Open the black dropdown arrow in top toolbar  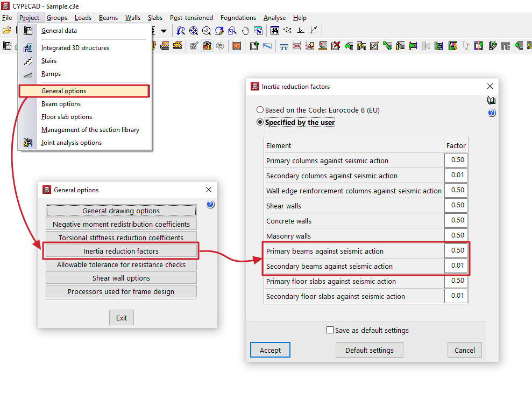(164, 31)
